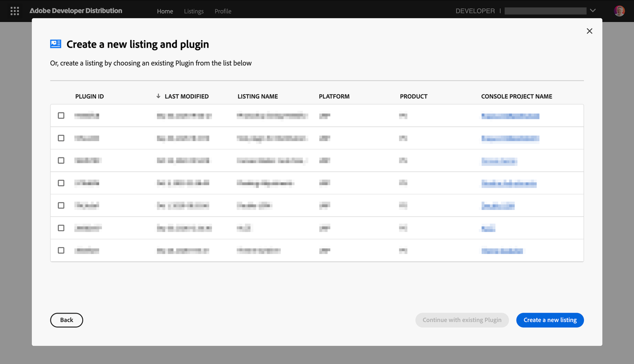Go Back using the Back button
The width and height of the screenshot is (634, 364).
(66, 320)
